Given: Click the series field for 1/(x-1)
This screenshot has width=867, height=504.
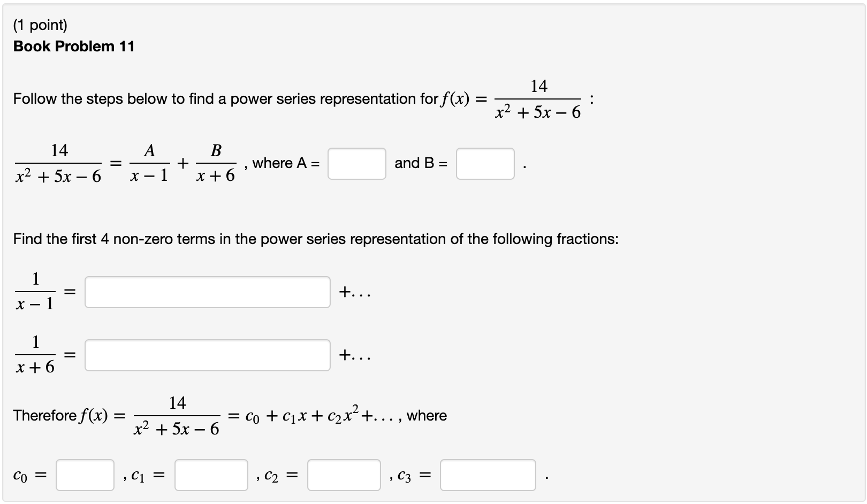Looking at the screenshot, I should point(208,292).
